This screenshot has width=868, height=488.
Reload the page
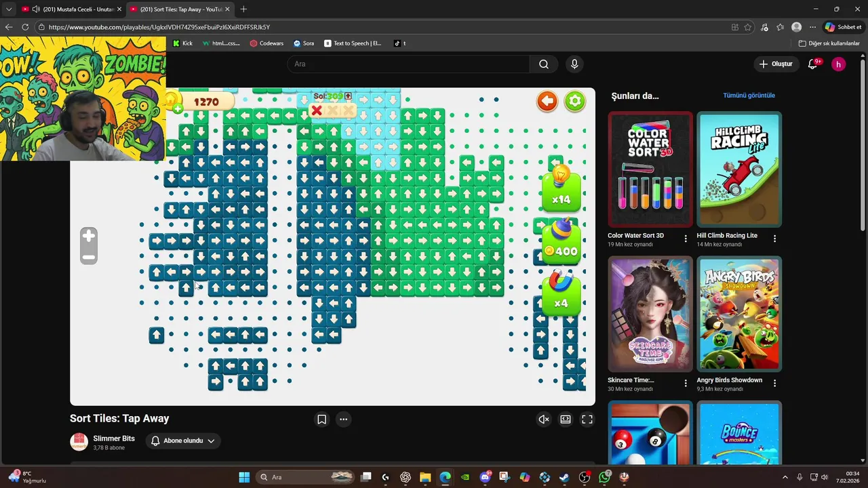25,27
